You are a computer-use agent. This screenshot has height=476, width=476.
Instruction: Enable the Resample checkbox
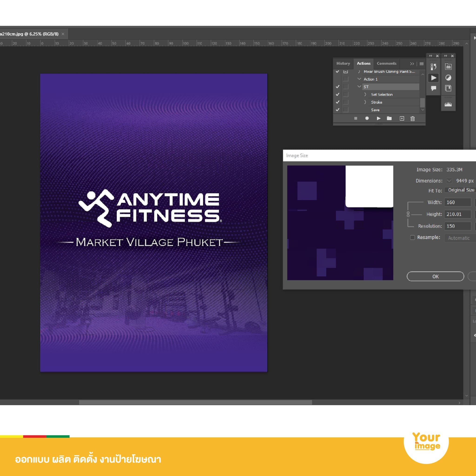tap(413, 237)
